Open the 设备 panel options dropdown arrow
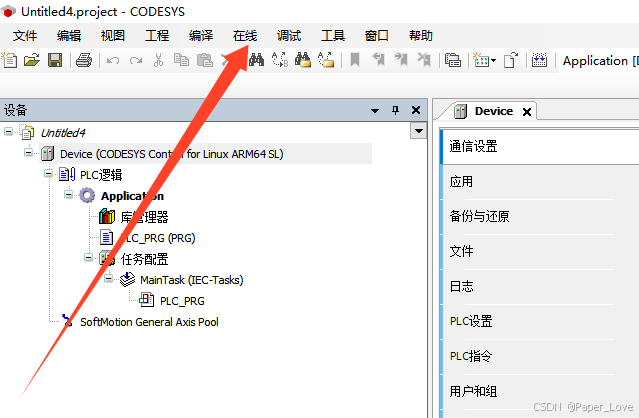639x418 pixels. coord(375,110)
